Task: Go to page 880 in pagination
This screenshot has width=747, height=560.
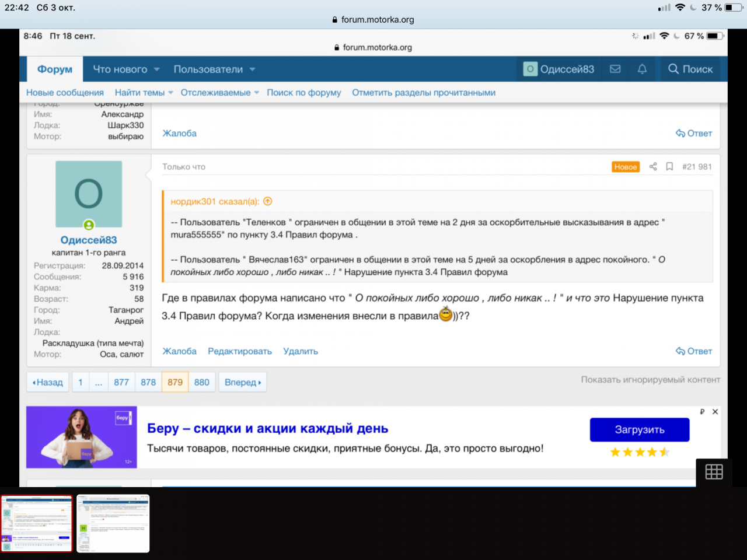Action: 201,382
